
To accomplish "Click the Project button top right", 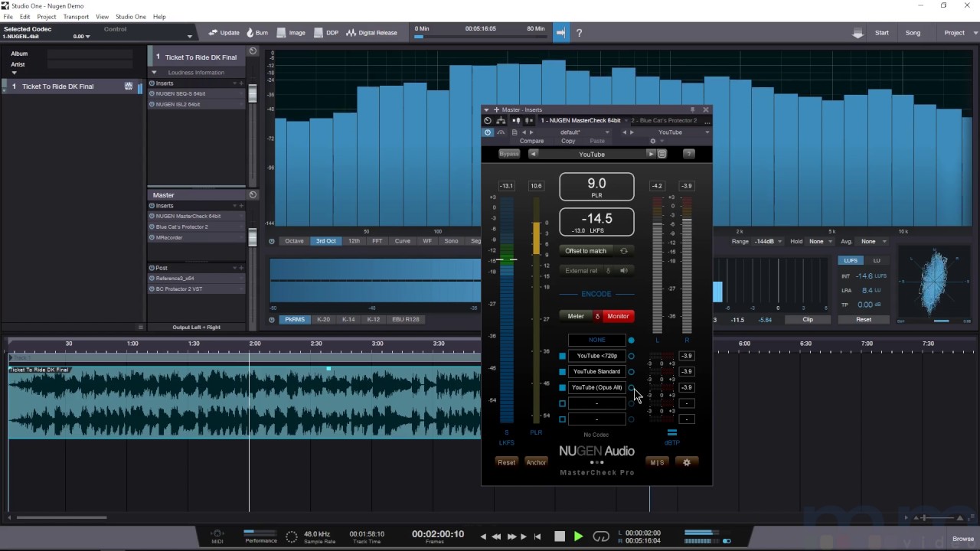I will tap(955, 33).
